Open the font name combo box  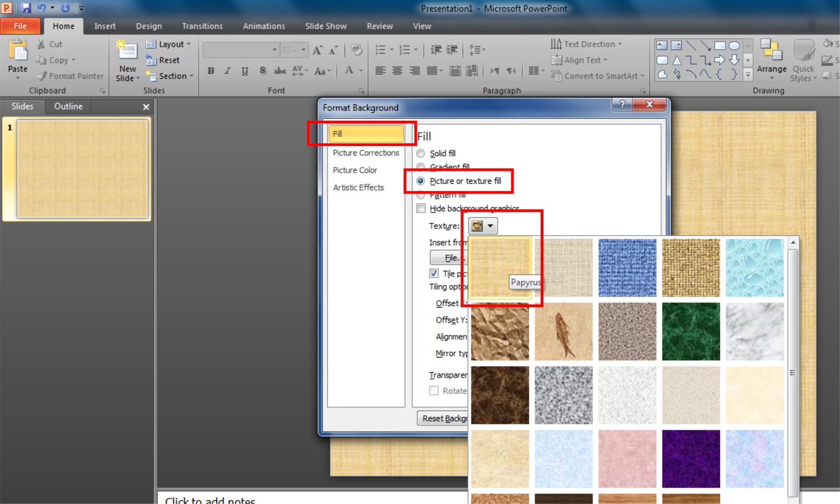(x=241, y=50)
